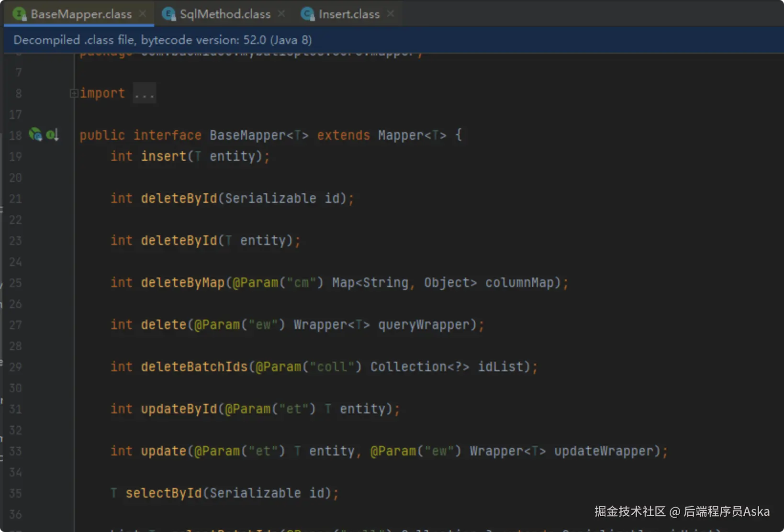Click the extends keyword

pos(343,135)
